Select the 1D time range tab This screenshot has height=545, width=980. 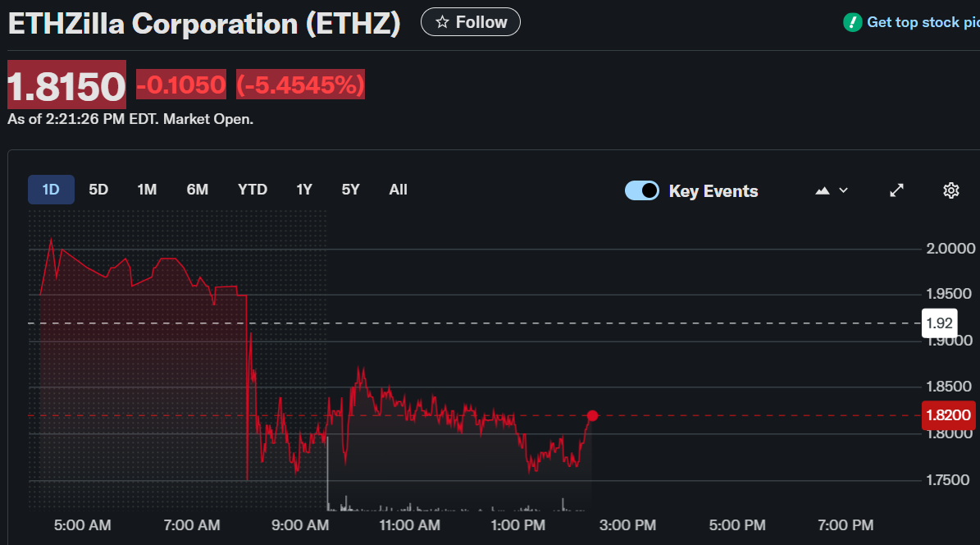[x=51, y=190]
